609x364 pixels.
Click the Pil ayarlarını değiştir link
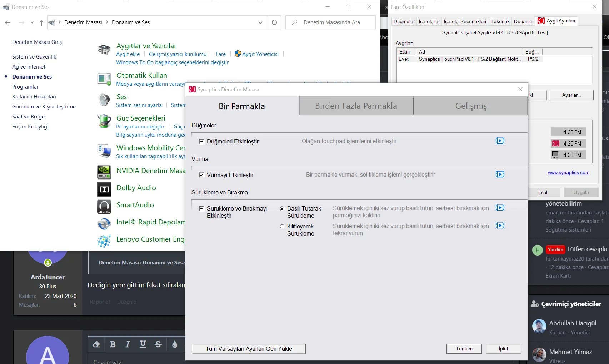coord(140,127)
